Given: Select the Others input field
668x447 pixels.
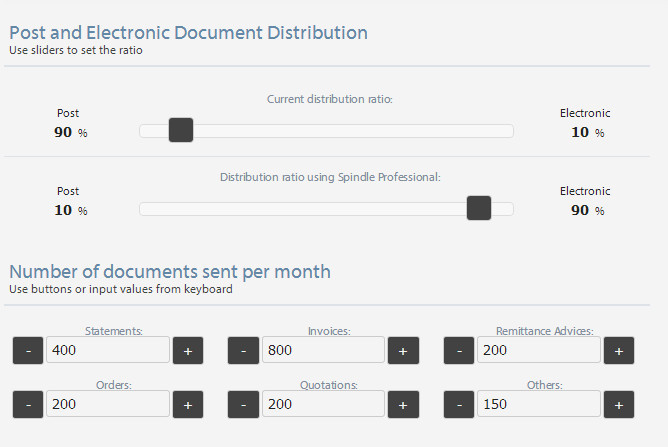Looking at the screenshot, I should tap(539, 404).
